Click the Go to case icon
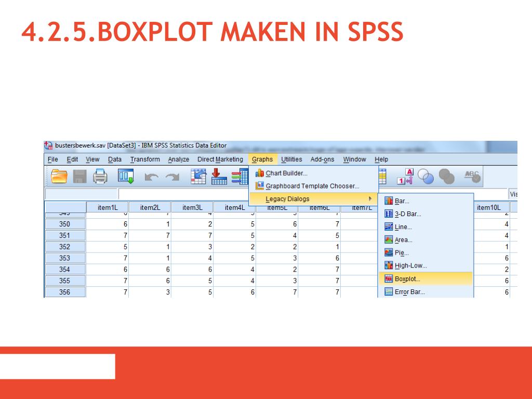Viewport: 532px width, 399px height. point(198,177)
